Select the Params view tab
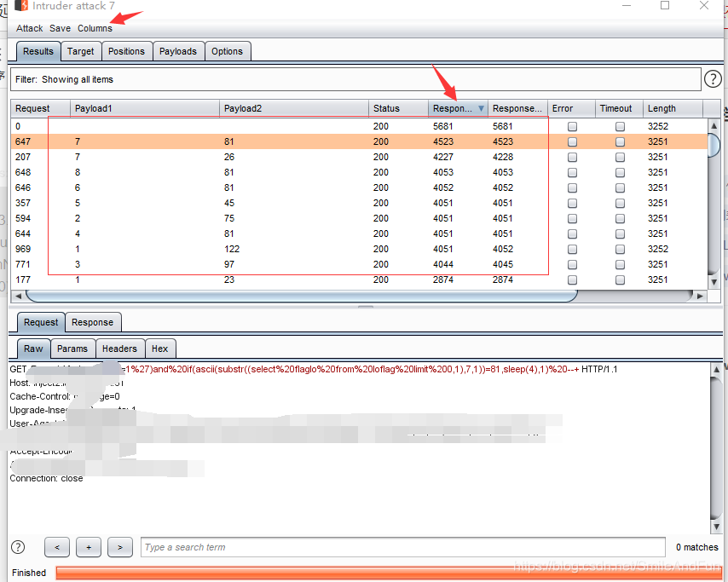 (x=72, y=349)
